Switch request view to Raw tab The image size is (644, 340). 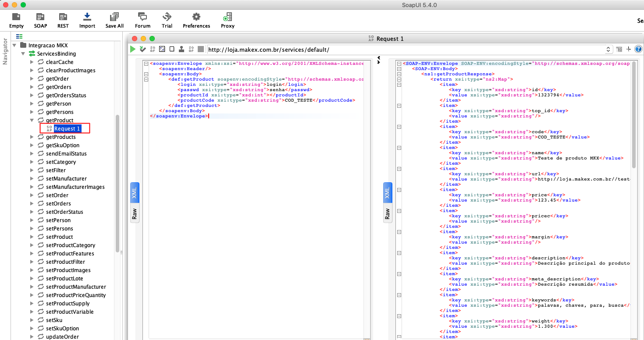click(135, 214)
